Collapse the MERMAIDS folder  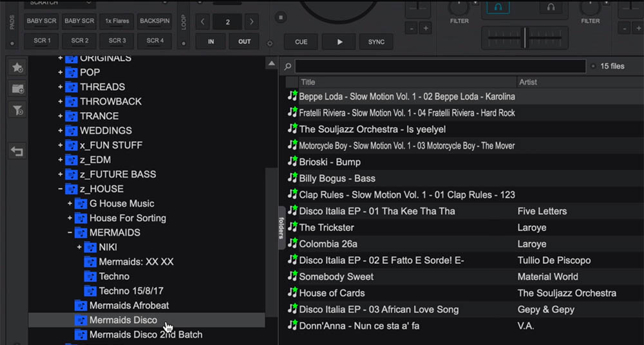(x=70, y=232)
